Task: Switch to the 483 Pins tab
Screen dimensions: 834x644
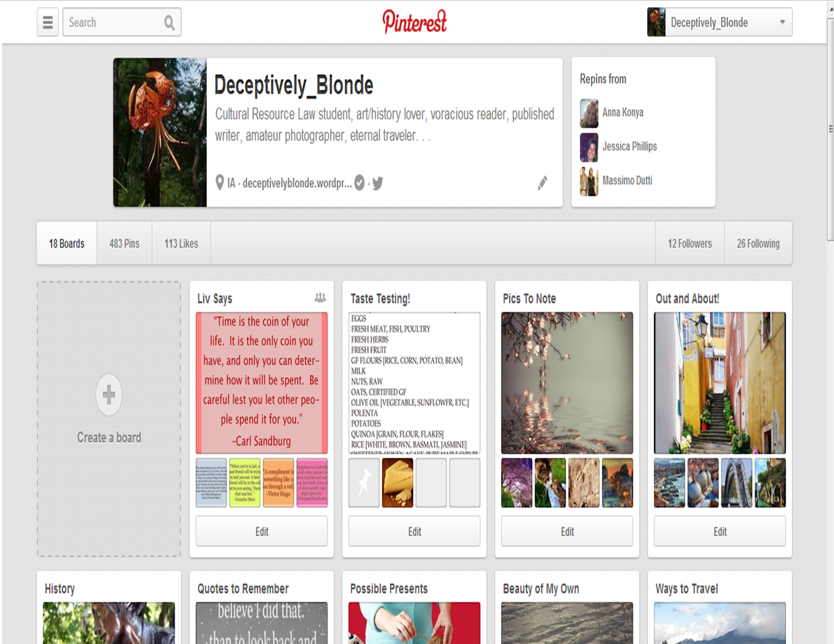Action: tap(124, 243)
